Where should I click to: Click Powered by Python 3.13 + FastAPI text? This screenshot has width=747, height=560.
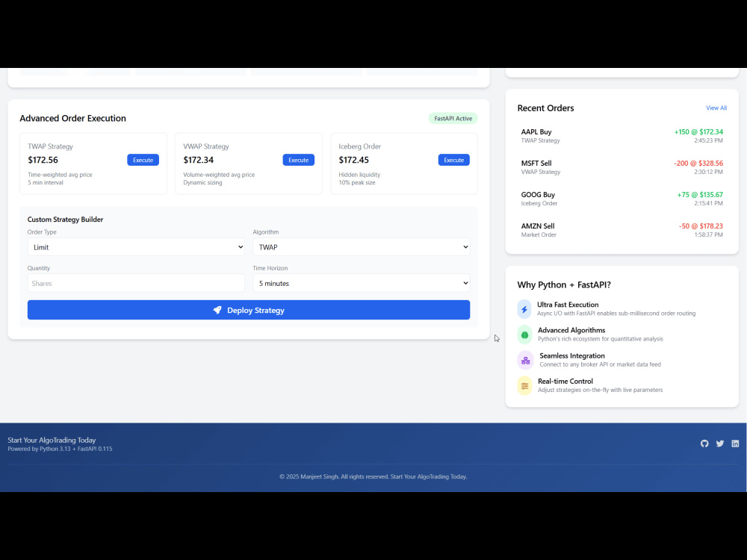click(x=60, y=449)
